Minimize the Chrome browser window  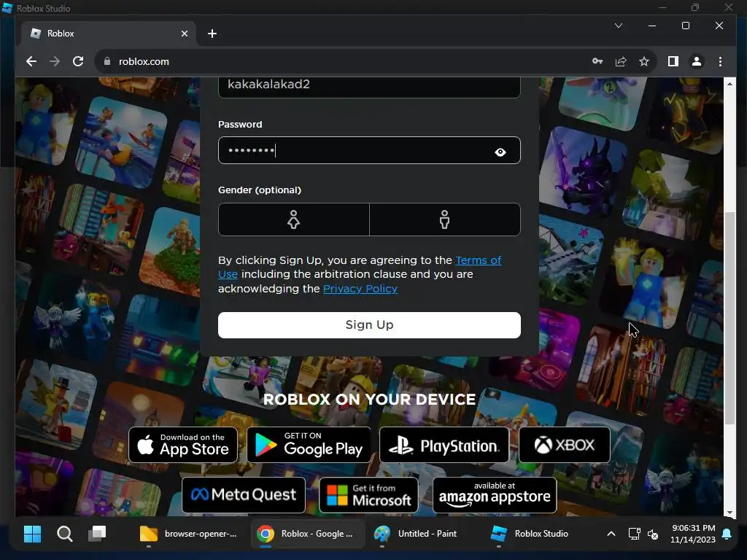[652, 26]
